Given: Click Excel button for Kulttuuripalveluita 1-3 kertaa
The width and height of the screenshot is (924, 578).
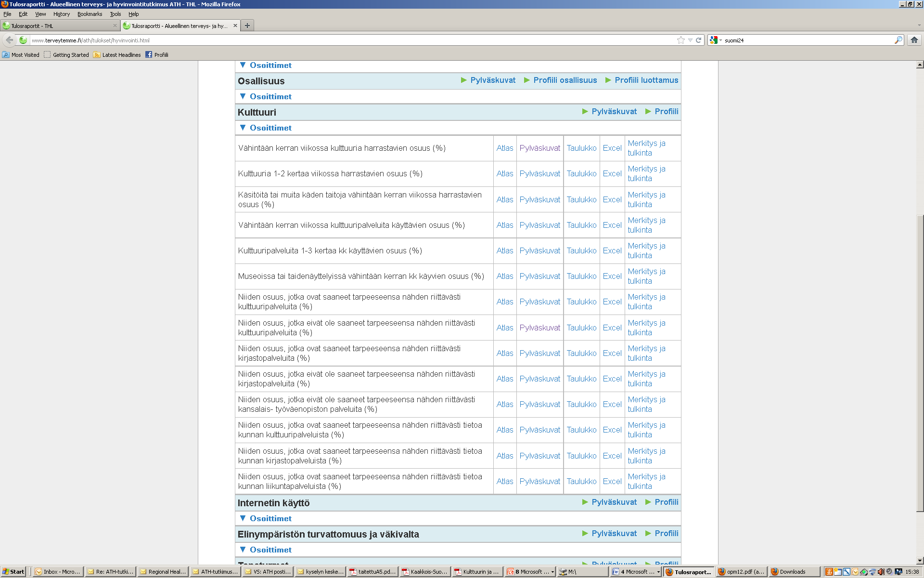Looking at the screenshot, I should (611, 250).
